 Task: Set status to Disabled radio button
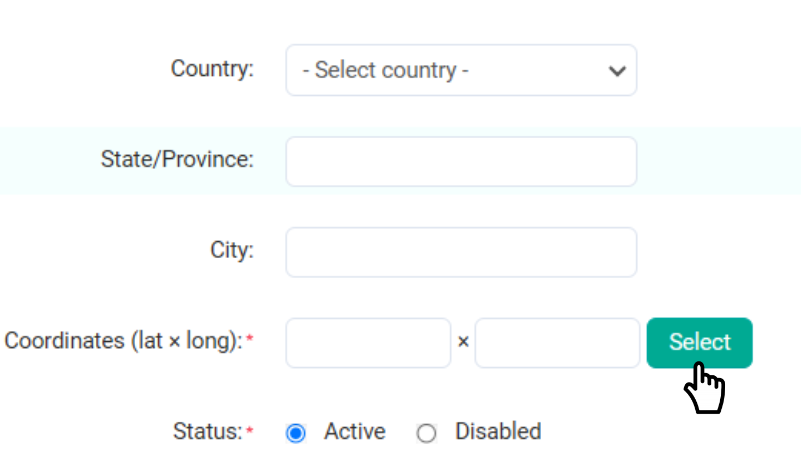point(427,433)
